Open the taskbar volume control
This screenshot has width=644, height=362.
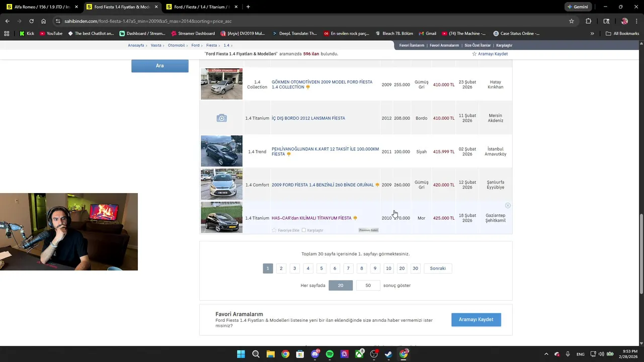pos(601,354)
